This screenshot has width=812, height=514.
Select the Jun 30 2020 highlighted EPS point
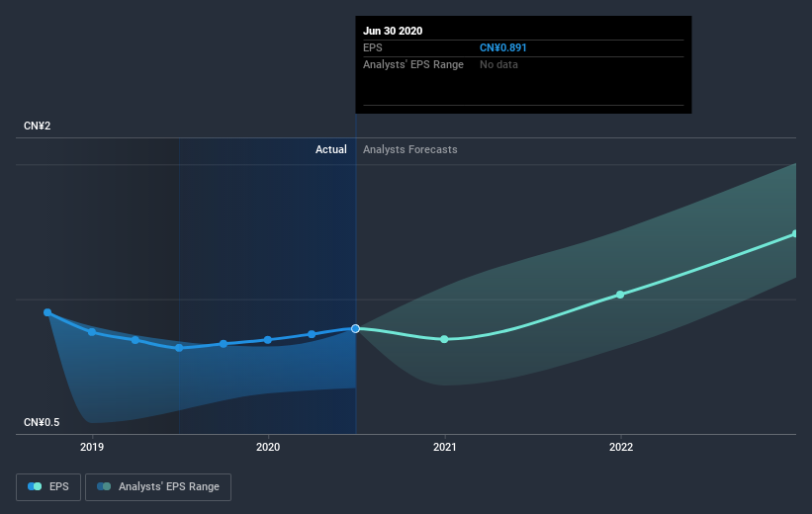(x=355, y=329)
